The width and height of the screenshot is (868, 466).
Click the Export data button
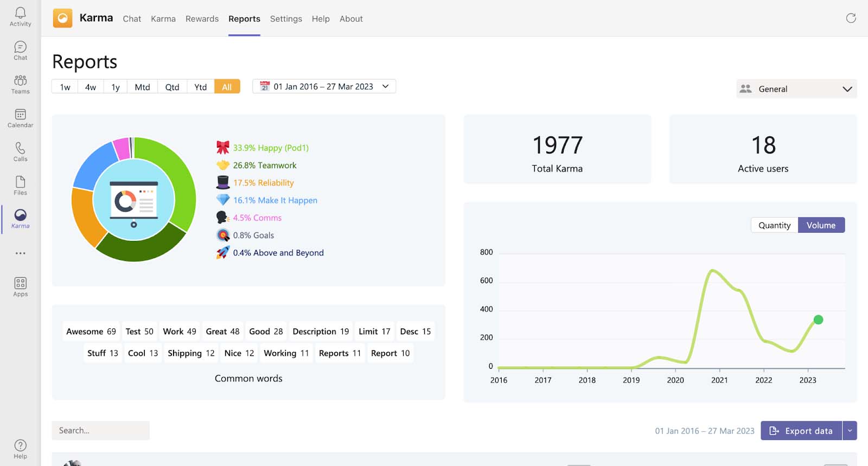click(801, 431)
